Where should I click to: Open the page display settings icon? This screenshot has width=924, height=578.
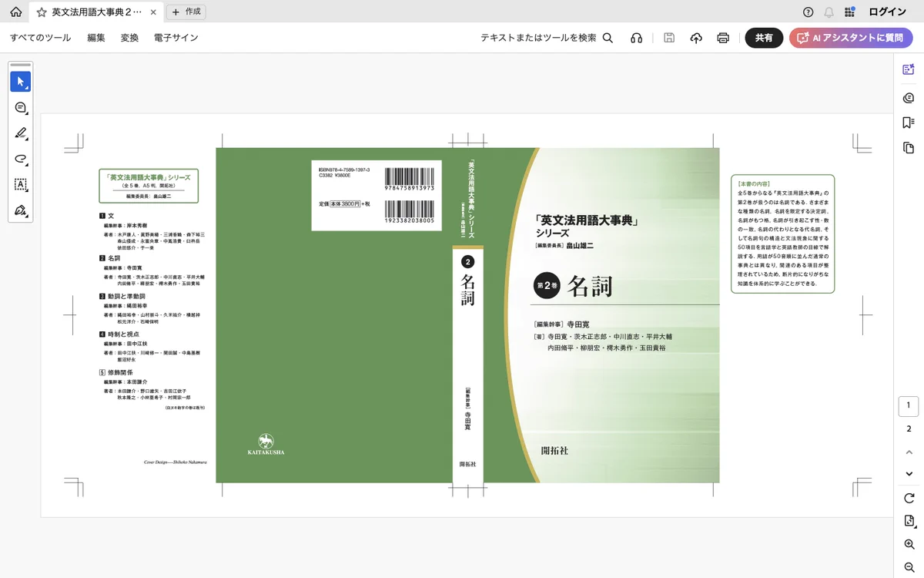coord(909,521)
